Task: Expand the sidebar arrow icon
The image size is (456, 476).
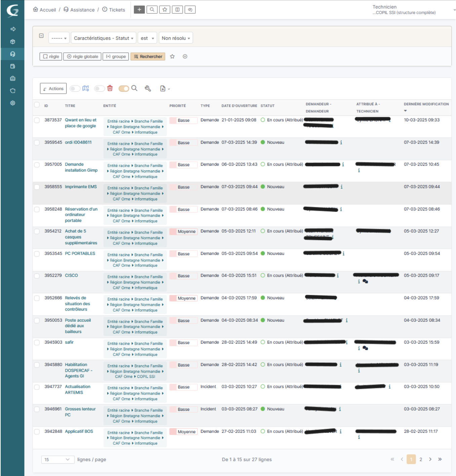Action: (13, 29)
